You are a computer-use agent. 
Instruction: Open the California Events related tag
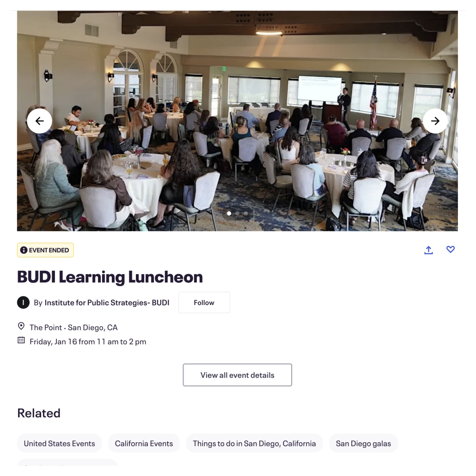[144, 443]
